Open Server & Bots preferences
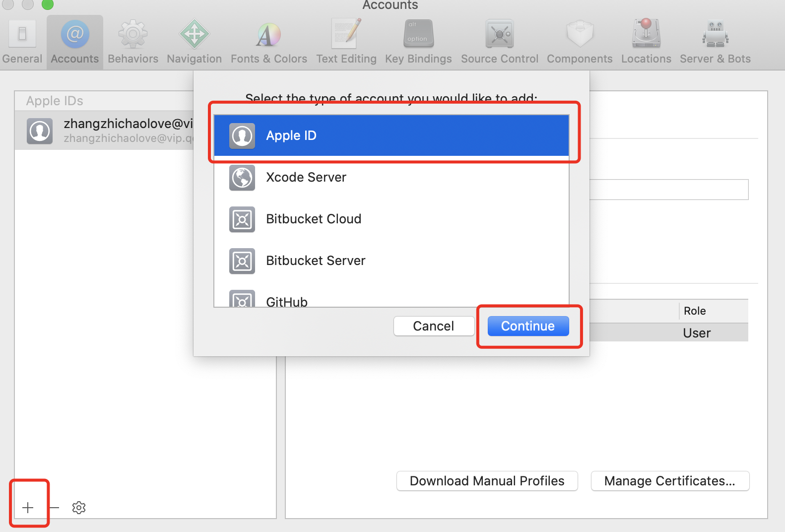 [x=715, y=43]
